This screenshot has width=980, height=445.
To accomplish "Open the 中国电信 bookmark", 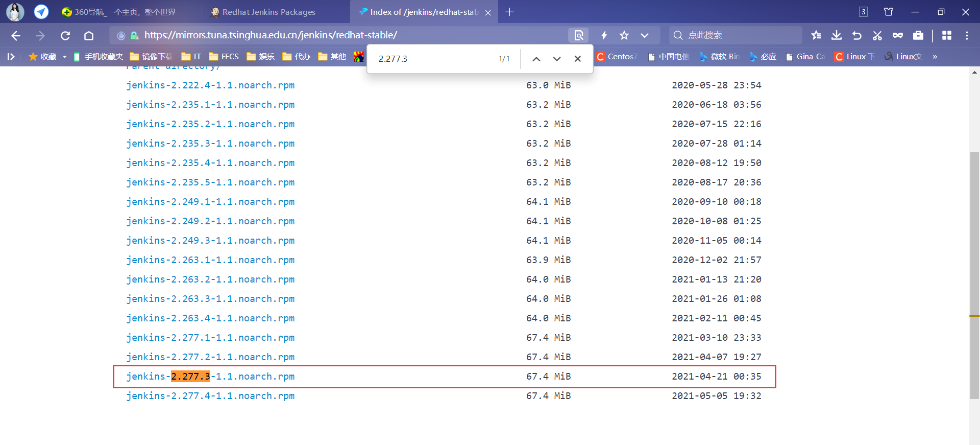I will click(668, 57).
